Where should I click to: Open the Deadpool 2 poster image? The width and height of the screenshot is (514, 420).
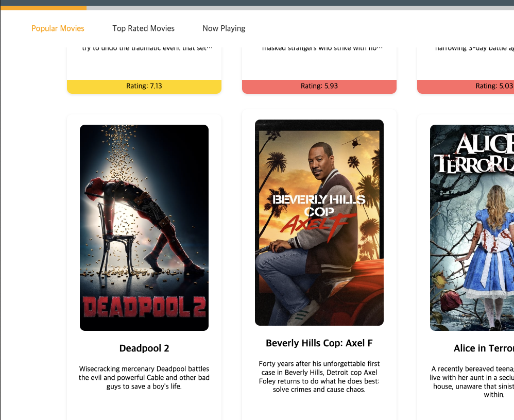[144, 228]
